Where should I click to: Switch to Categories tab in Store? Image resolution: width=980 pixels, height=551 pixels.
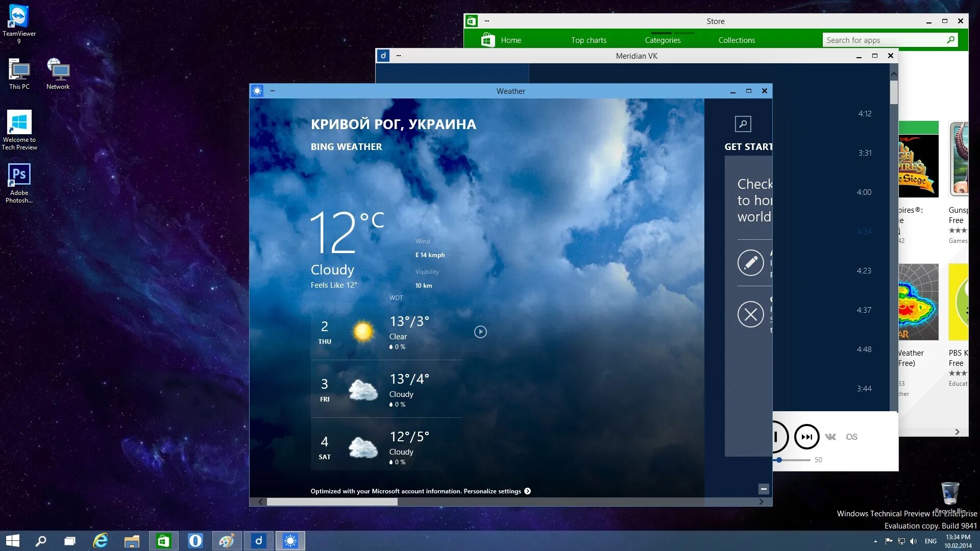click(663, 40)
